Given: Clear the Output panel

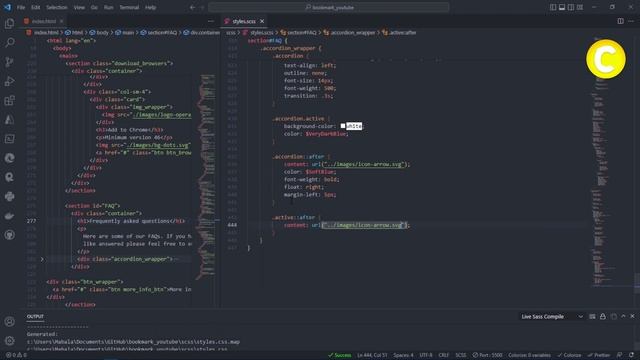Looking at the screenshot, I should (x=592, y=316).
